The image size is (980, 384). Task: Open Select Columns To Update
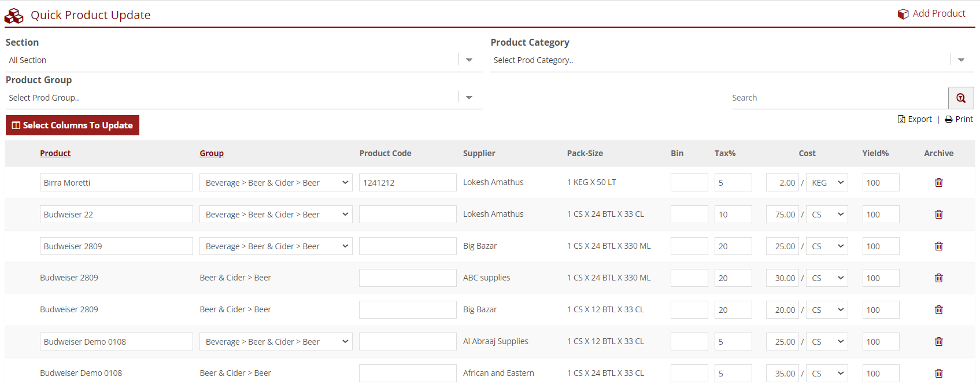click(72, 125)
